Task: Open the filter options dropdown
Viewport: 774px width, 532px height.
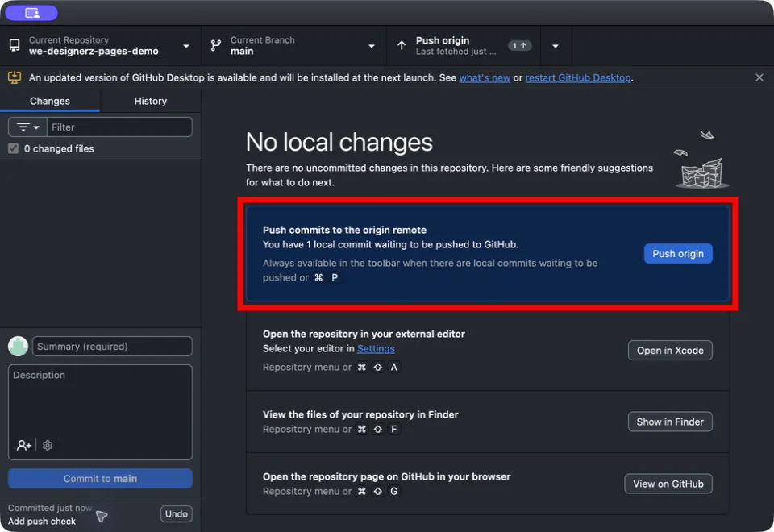Action: [27, 127]
